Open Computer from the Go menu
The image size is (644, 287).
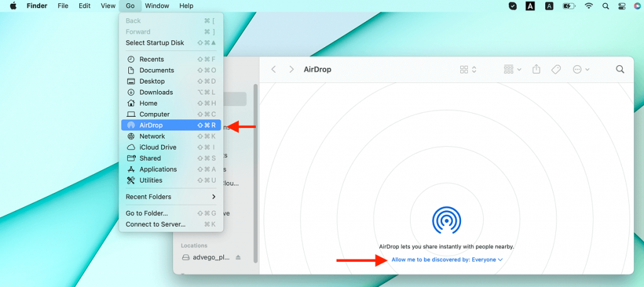171,114
